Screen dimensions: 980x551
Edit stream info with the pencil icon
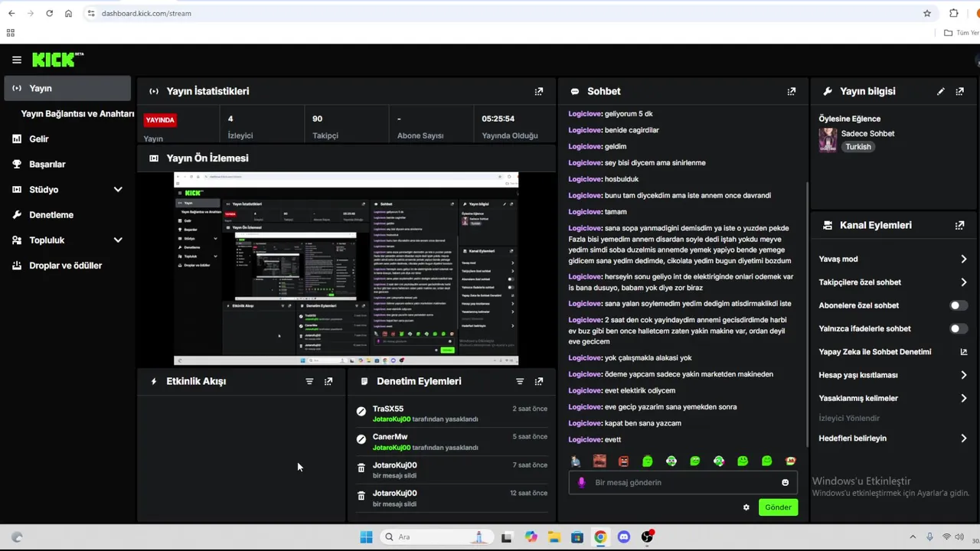[x=941, y=91]
